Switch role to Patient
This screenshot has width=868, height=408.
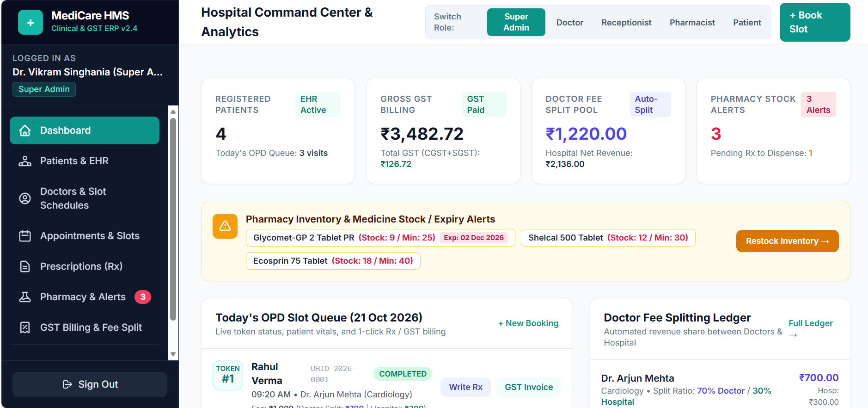[747, 22]
